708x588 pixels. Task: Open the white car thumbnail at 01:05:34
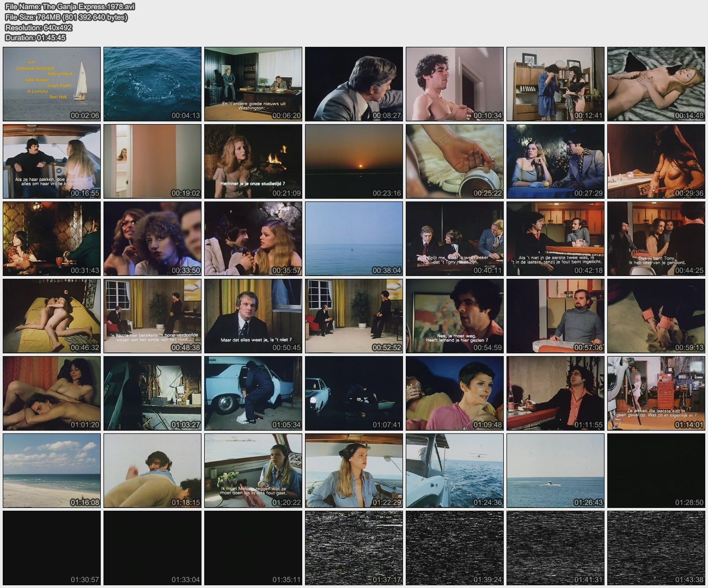click(253, 393)
